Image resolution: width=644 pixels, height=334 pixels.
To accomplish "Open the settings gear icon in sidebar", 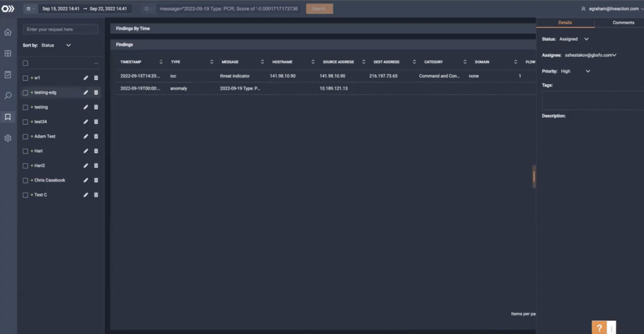I will click(8, 138).
